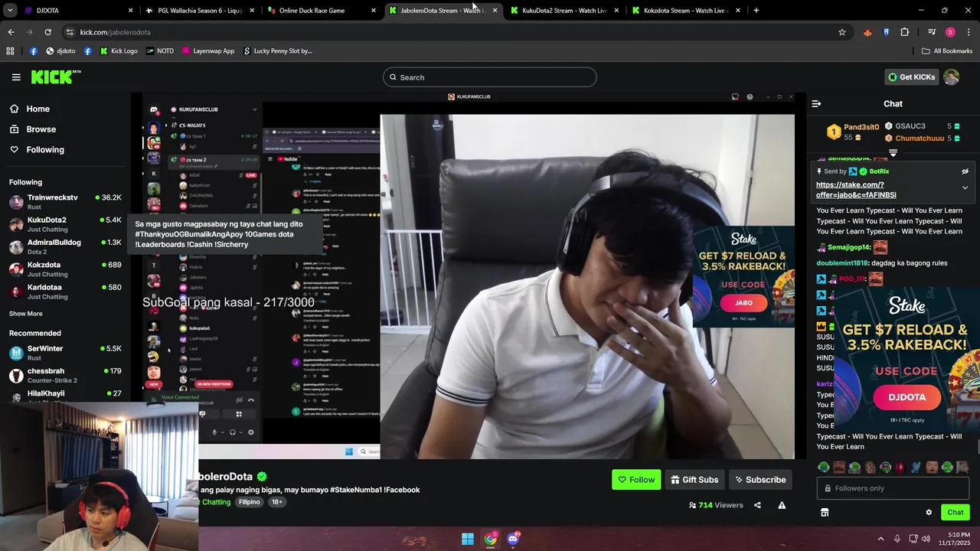Open the Kick hamburger sidebar menu
980x551 pixels.
16,77
